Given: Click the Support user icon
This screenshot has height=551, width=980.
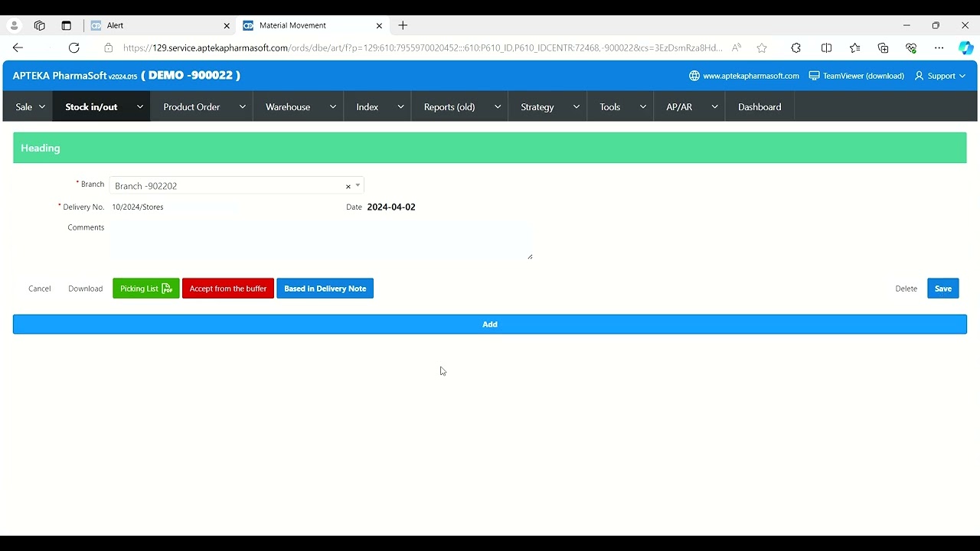Looking at the screenshot, I should (x=920, y=76).
